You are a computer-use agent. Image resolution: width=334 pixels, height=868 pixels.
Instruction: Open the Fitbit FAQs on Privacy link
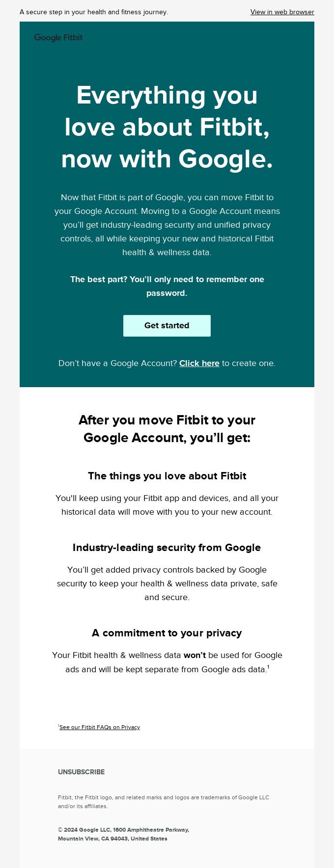click(x=100, y=727)
